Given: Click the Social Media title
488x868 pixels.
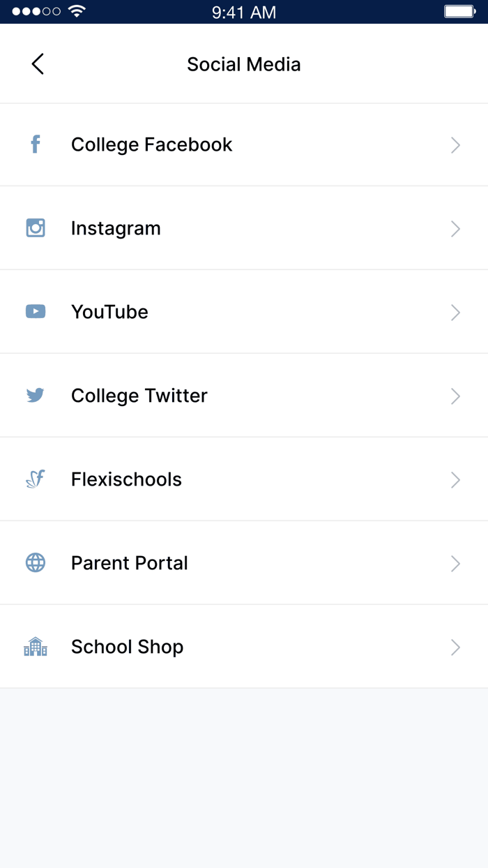Looking at the screenshot, I should tap(243, 63).
